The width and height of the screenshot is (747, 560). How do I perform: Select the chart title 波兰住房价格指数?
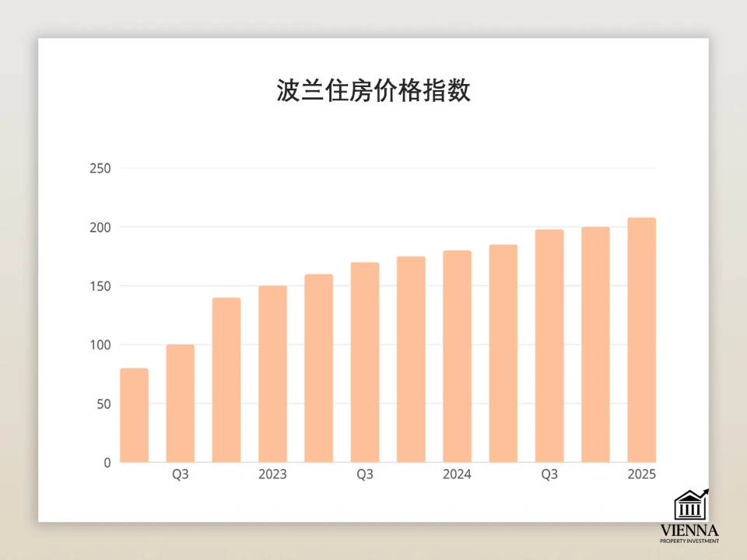[373, 89]
